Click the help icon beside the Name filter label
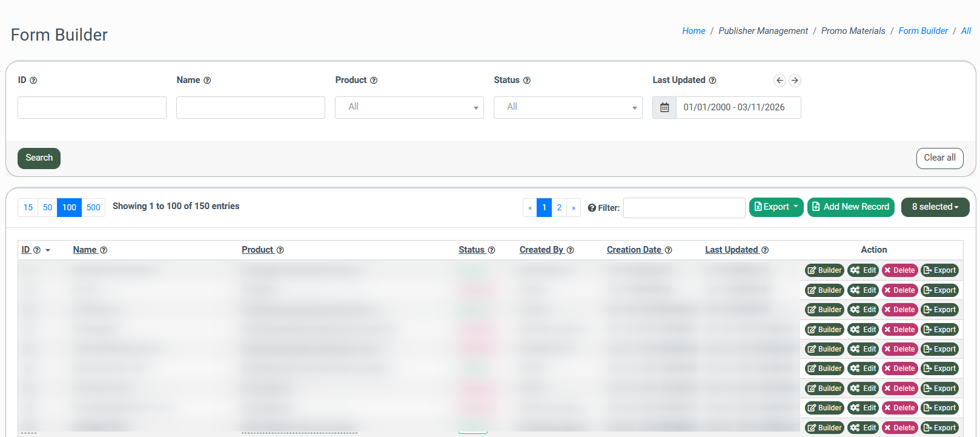Viewport: 980px width, 437px height. coord(207,81)
